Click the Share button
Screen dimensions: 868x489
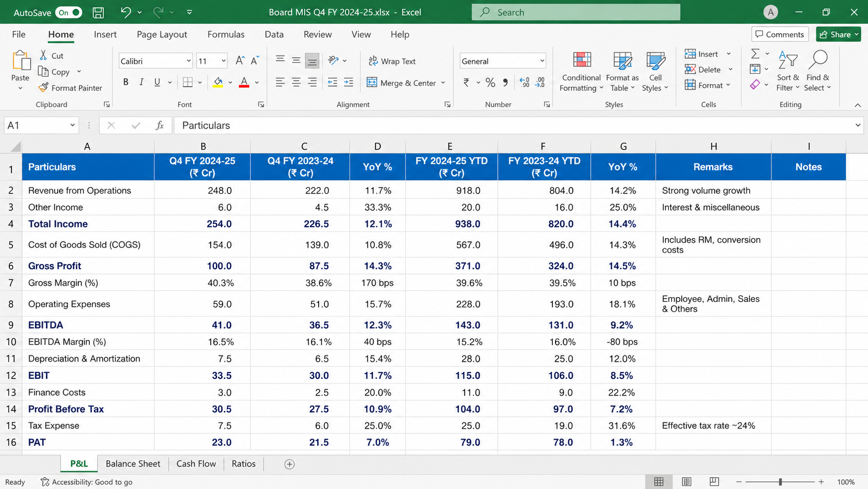[838, 34]
